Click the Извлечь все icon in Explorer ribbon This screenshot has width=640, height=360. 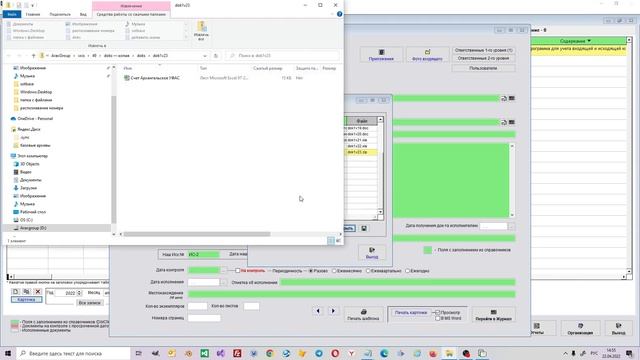[x=201, y=31]
